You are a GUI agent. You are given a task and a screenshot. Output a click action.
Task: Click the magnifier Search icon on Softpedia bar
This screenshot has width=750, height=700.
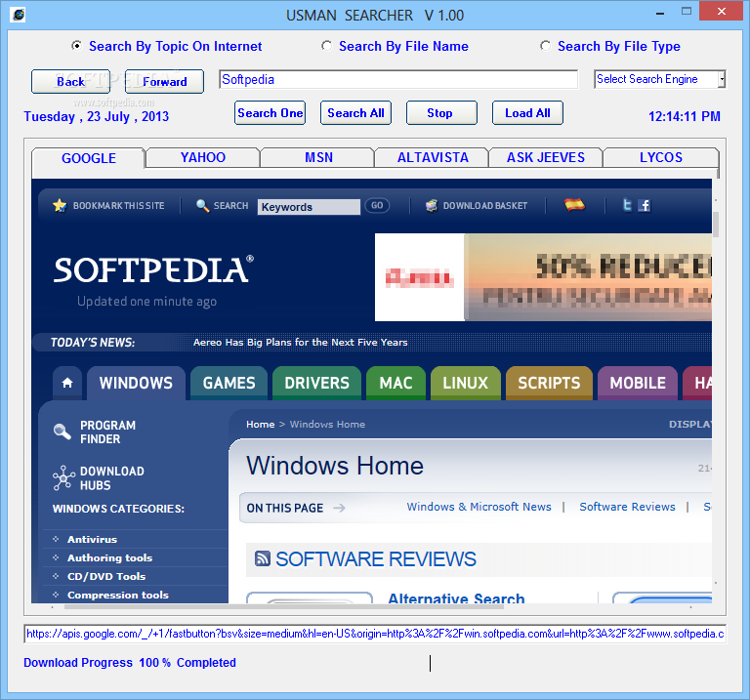point(203,206)
